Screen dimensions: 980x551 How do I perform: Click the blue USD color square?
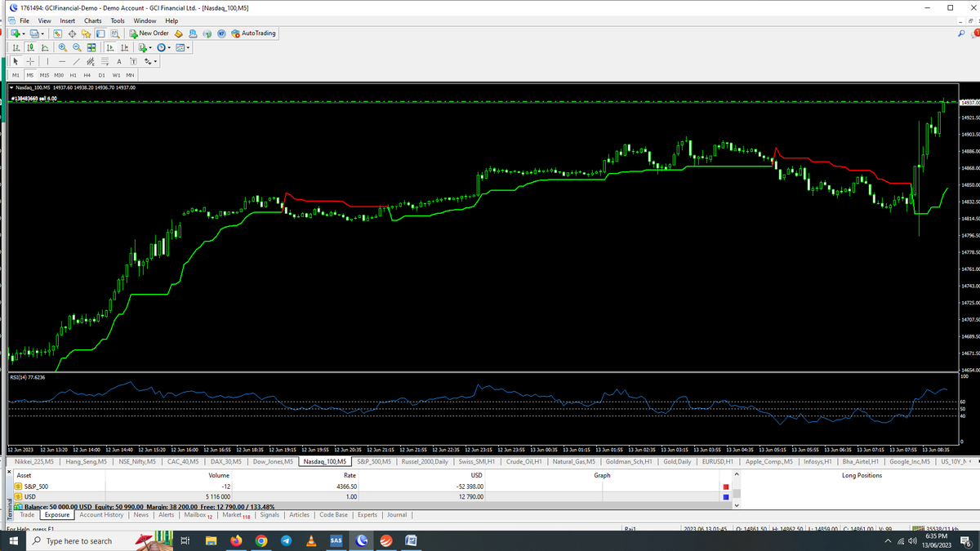pos(727,496)
